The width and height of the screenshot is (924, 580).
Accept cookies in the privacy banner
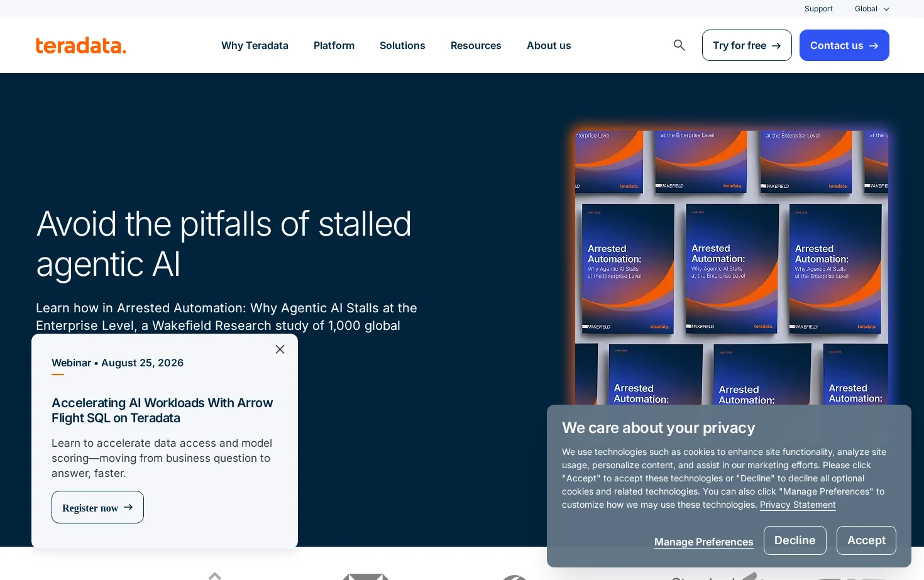tap(866, 540)
